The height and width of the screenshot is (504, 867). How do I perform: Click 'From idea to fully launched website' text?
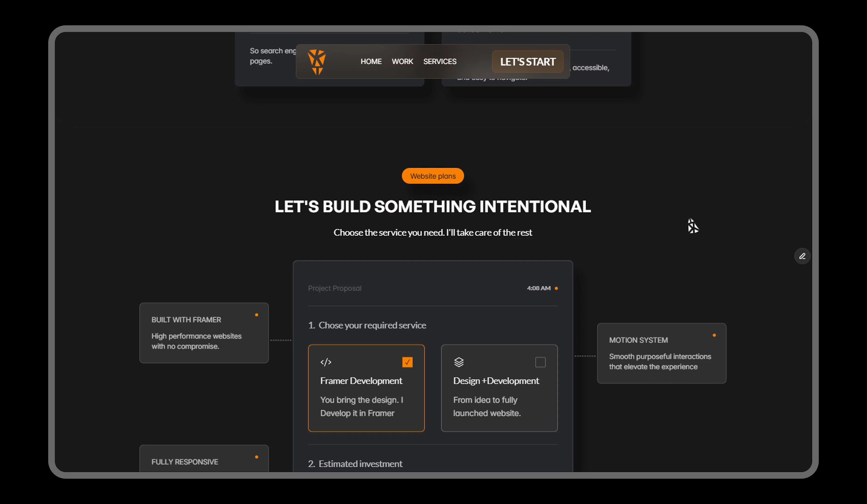(487, 406)
